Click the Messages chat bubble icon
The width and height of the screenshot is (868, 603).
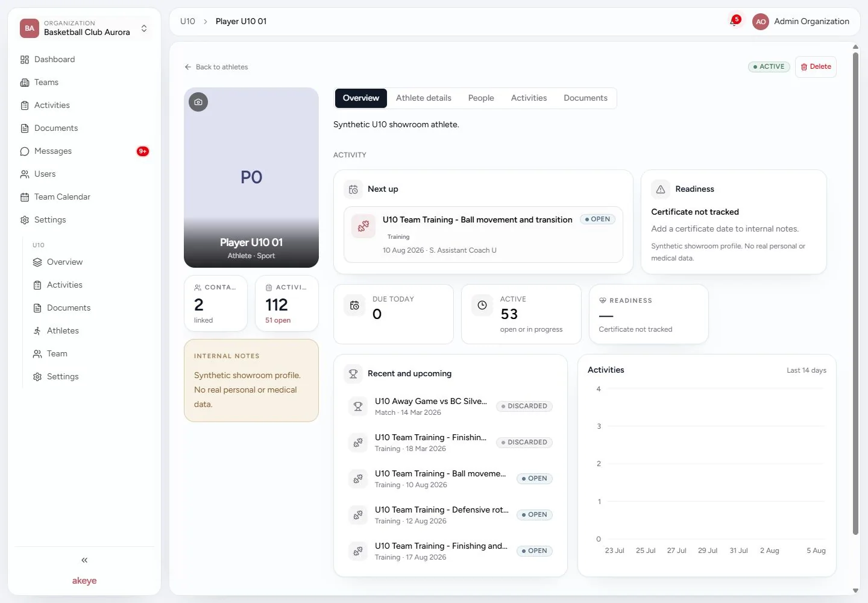[25, 151]
